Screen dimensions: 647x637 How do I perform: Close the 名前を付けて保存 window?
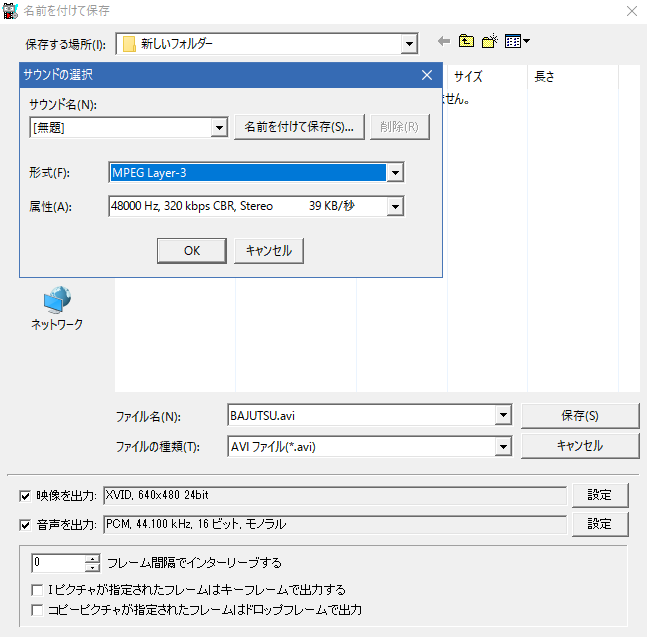[x=630, y=11]
